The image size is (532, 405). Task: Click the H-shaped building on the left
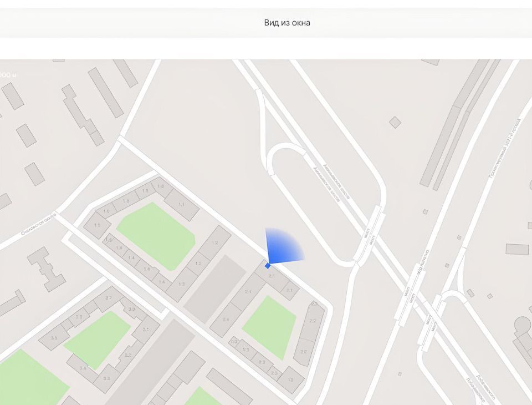point(46,269)
